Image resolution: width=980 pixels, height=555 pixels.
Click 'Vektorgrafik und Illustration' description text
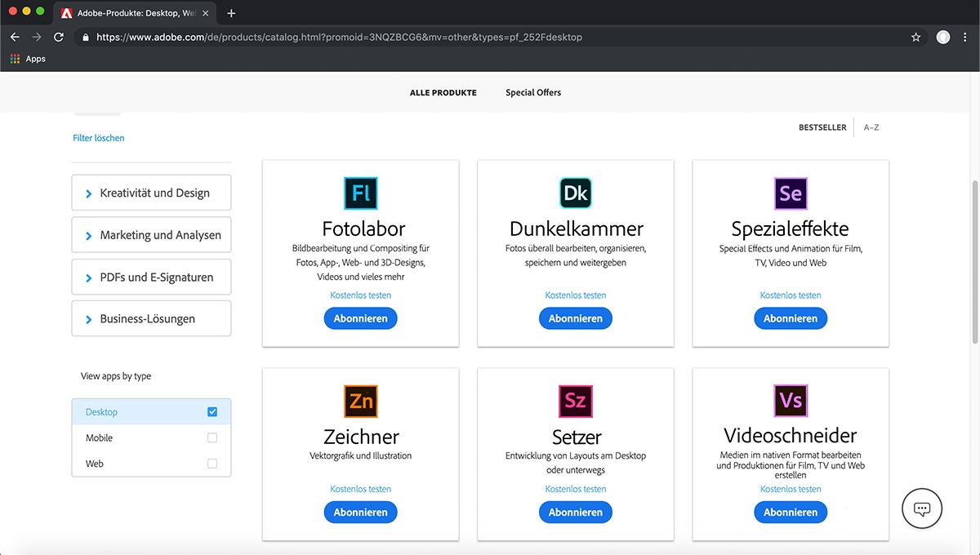click(x=361, y=455)
